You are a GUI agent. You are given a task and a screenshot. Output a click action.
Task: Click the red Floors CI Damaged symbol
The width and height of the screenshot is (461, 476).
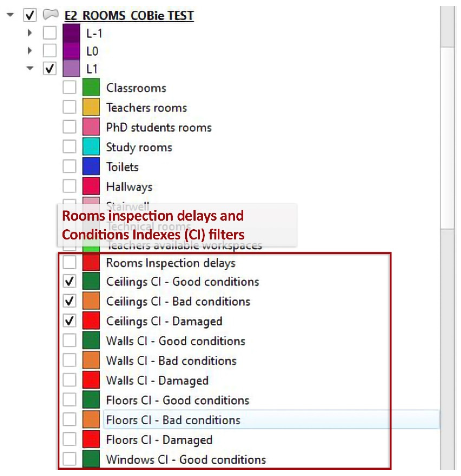91,440
